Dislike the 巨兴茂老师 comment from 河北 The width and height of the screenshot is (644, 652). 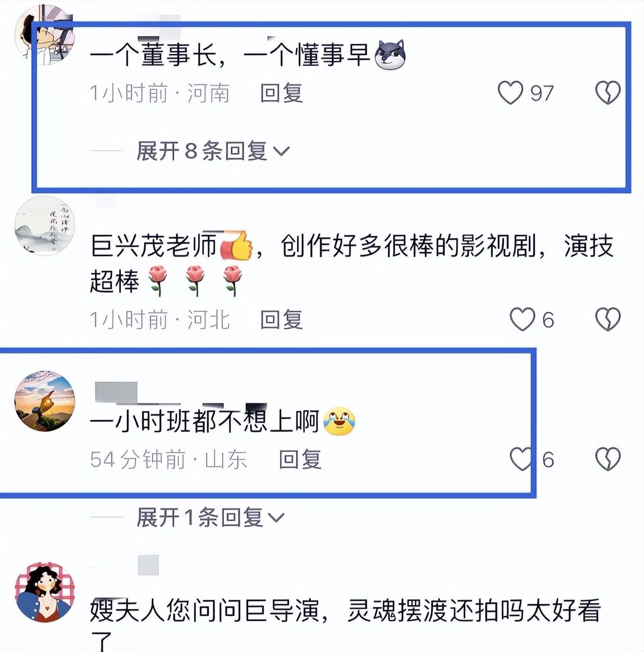pyautogui.click(x=607, y=319)
